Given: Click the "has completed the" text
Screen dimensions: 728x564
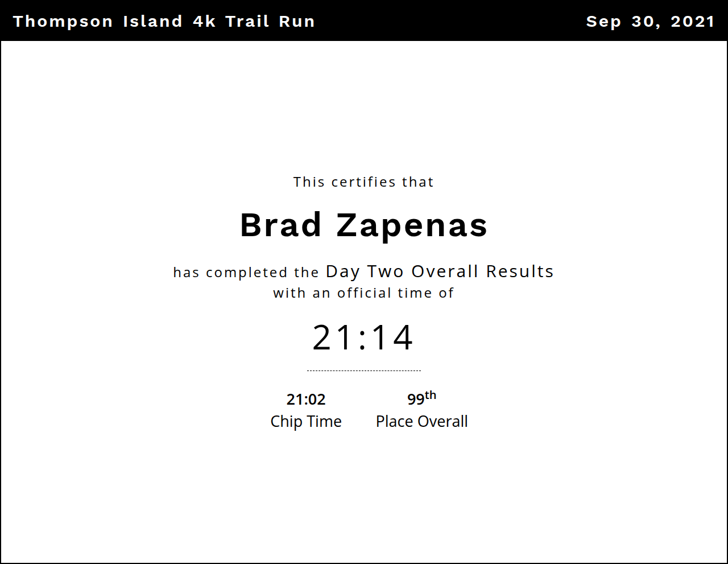Looking at the screenshot, I should (x=246, y=273).
